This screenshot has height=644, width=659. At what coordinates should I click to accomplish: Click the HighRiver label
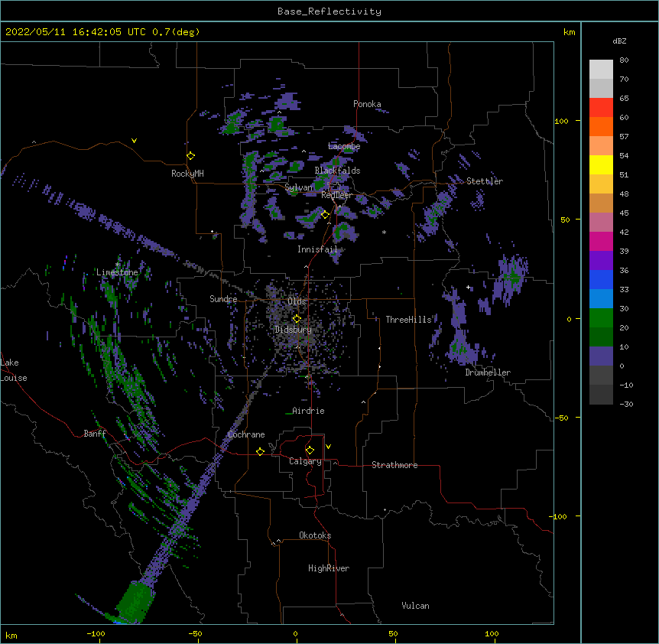pos(329,568)
